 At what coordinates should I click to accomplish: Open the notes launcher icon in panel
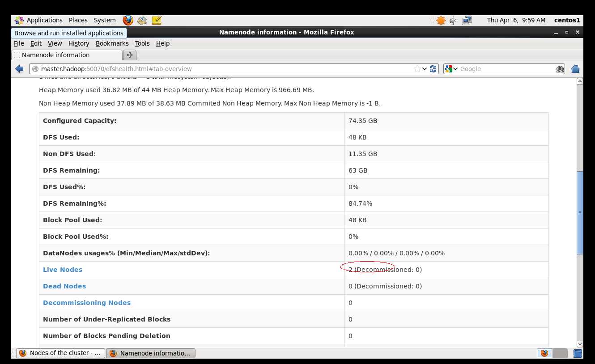157,20
